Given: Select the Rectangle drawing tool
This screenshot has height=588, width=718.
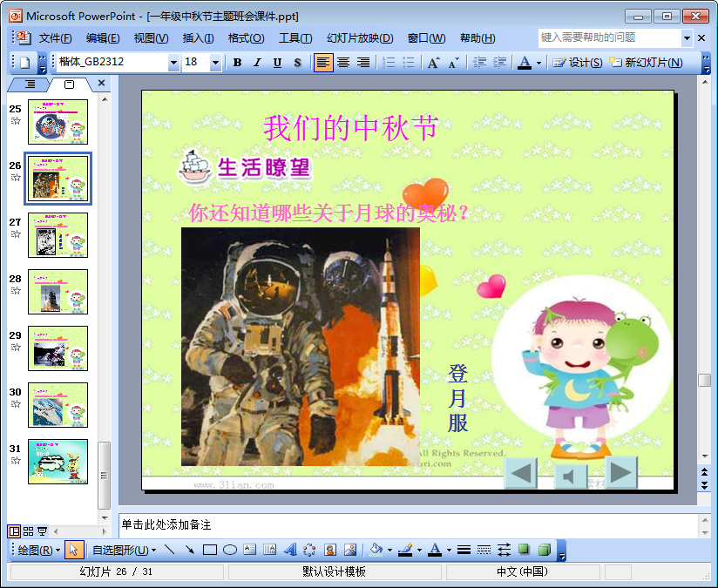Looking at the screenshot, I should 210,550.
